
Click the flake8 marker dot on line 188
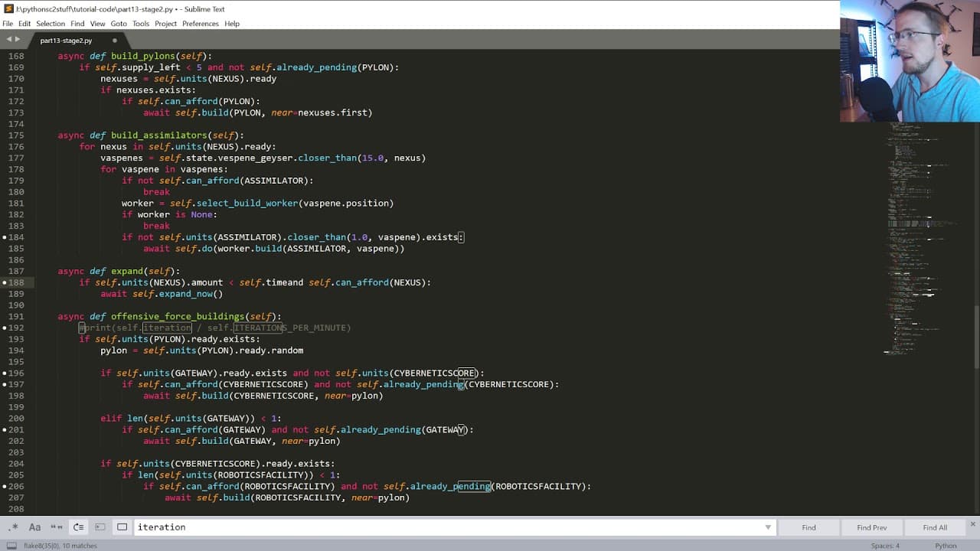click(x=4, y=282)
